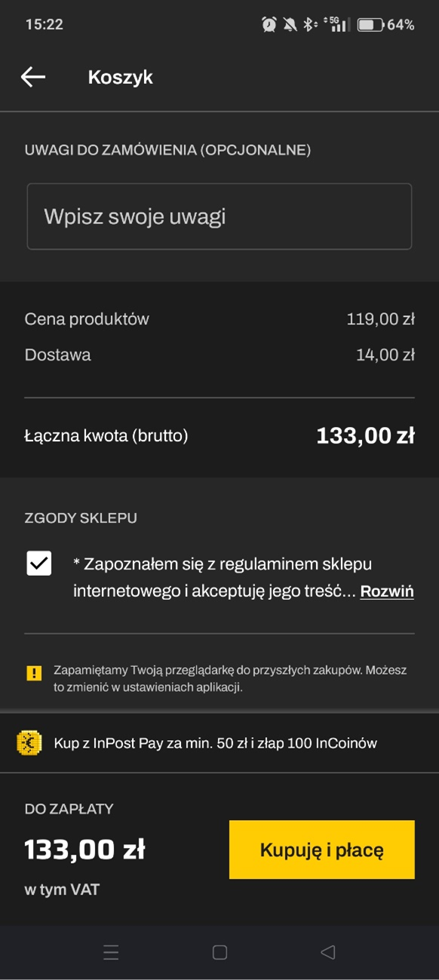Click the InCoin gold coin icon
439x980 pixels.
click(x=29, y=743)
